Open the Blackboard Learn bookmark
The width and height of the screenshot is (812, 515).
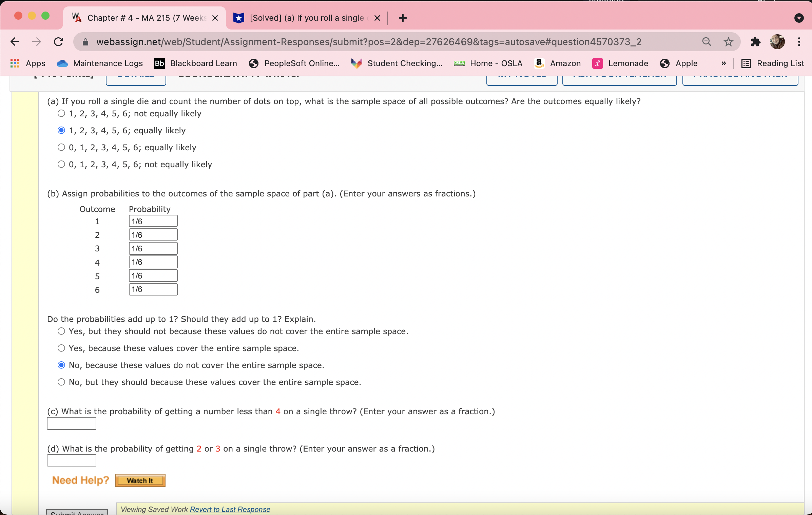pyautogui.click(x=195, y=63)
